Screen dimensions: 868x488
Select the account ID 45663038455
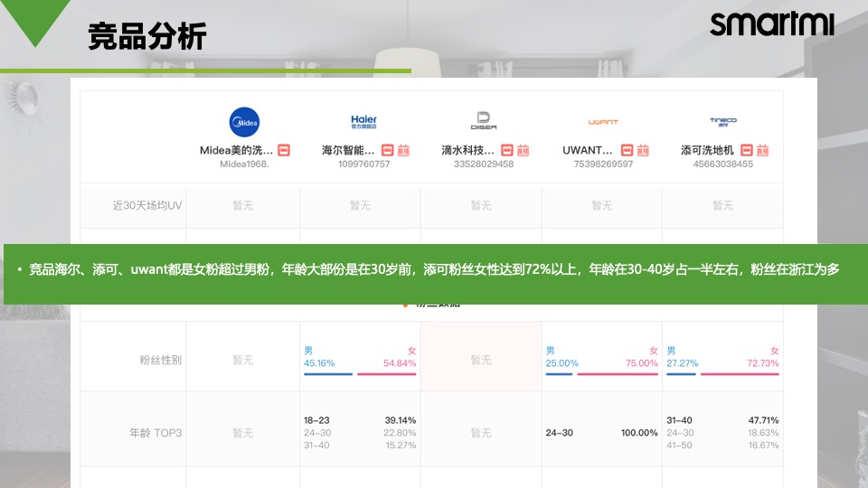click(x=723, y=164)
